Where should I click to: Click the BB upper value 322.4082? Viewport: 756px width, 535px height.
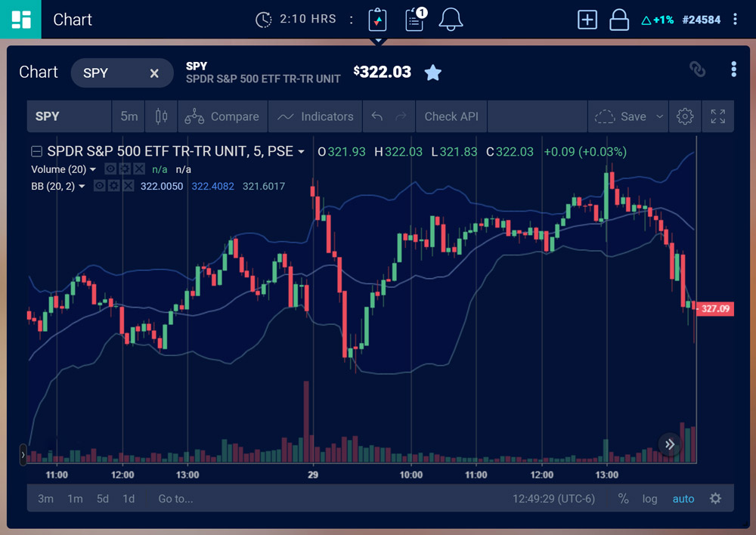[212, 186]
